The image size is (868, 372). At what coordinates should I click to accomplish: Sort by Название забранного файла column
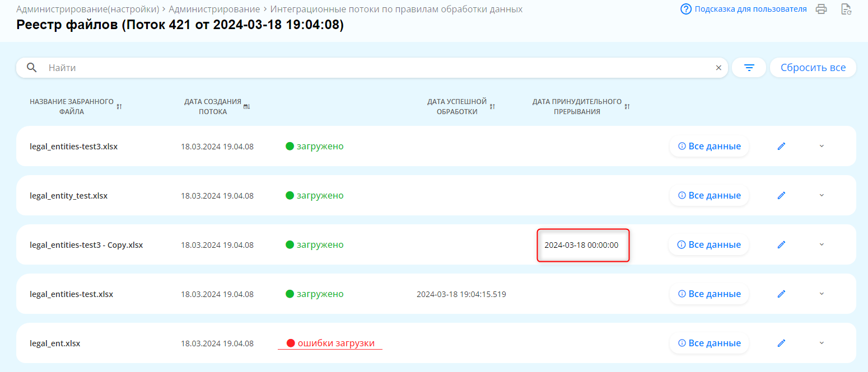tap(119, 106)
